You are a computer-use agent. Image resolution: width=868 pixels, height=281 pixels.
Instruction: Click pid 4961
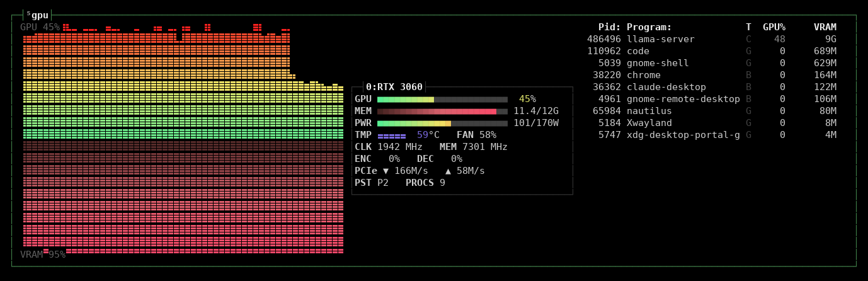click(x=610, y=99)
